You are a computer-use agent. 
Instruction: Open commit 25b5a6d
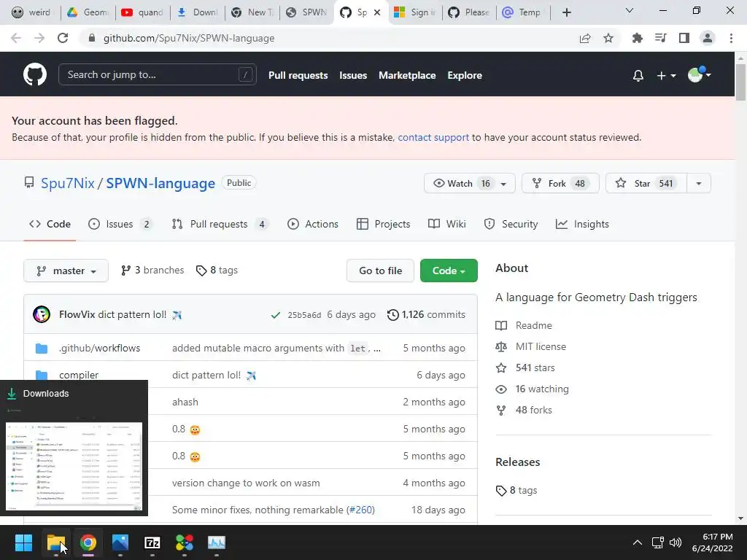pos(304,315)
